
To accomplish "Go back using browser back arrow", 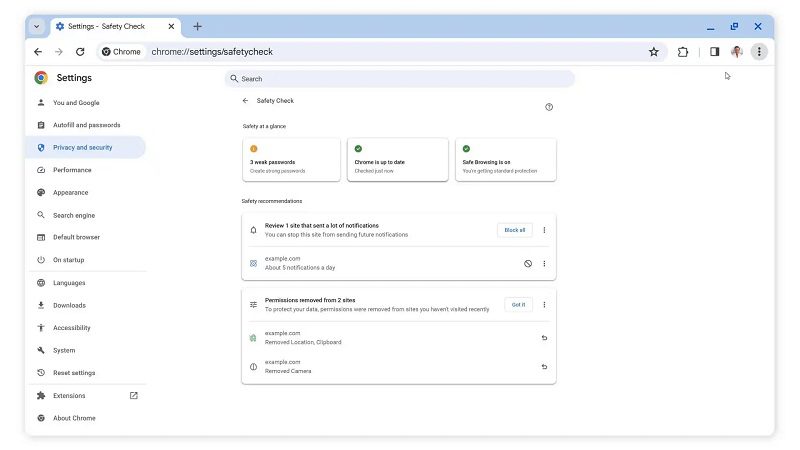I will (x=38, y=52).
